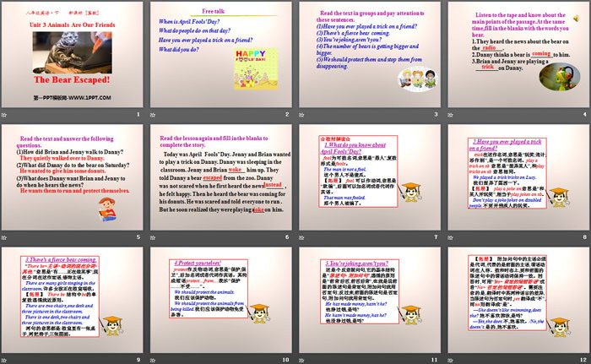Click the red answer "escaped" on slide 6
591x364 pixels.
tap(213, 177)
